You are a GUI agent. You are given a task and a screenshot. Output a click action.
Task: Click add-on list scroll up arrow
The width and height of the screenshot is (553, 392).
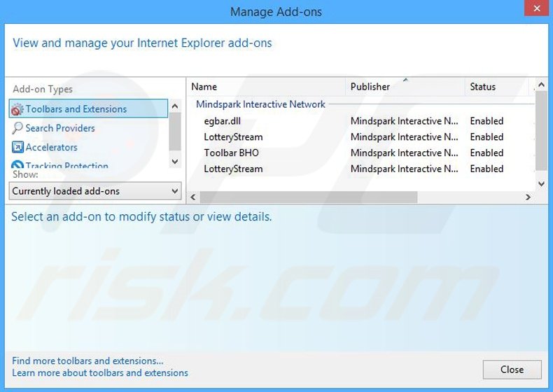click(541, 85)
